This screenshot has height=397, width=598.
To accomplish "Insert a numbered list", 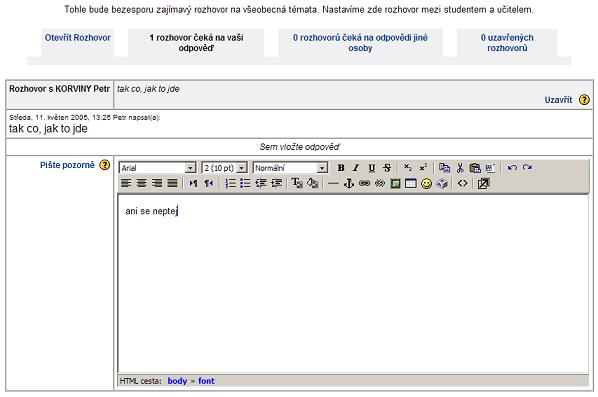I will (230, 183).
